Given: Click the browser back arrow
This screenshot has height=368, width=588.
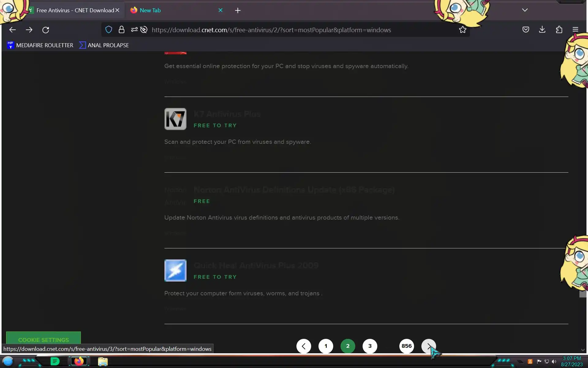Looking at the screenshot, I should coord(13,30).
